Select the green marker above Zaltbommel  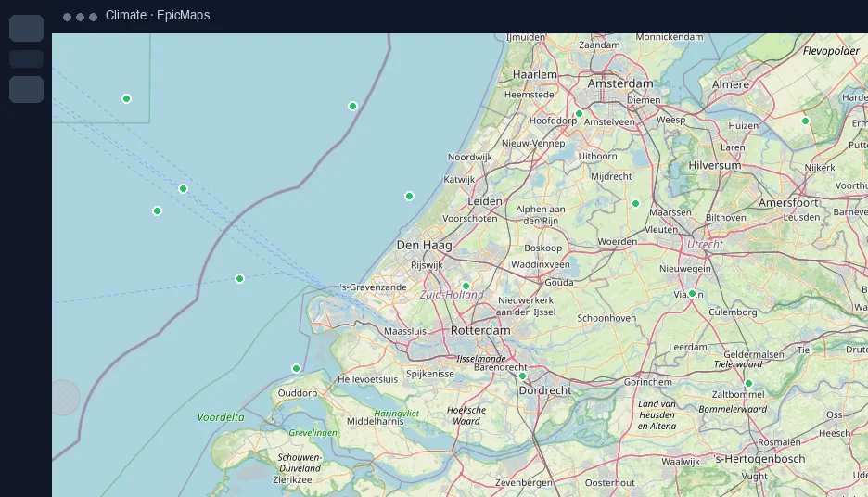pyautogui.click(x=748, y=384)
